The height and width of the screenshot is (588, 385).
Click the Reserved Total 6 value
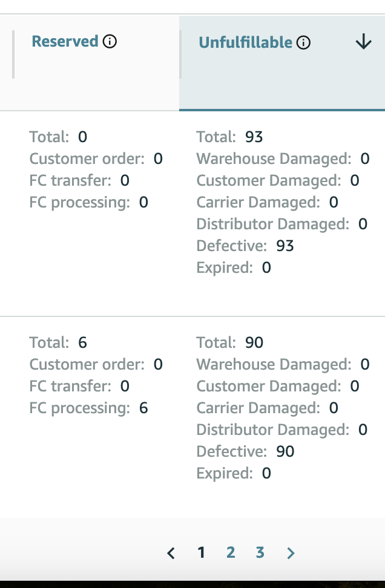pos(82,342)
